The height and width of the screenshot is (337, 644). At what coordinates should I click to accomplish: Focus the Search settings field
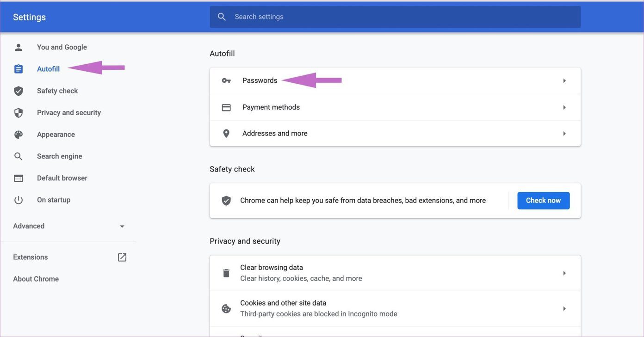point(395,17)
